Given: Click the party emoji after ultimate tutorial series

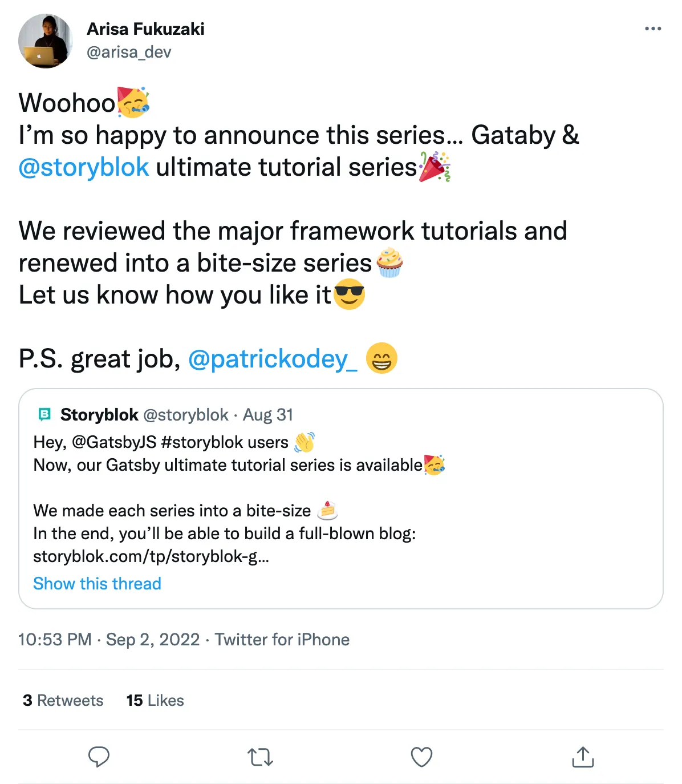Looking at the screenshot, I should pyautogui.click(x=435, y=168).
